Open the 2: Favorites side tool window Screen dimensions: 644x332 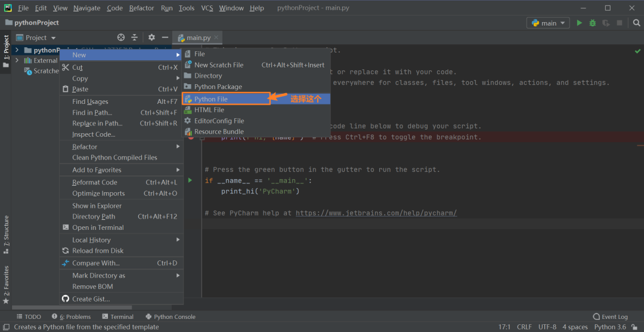[6, 285]
